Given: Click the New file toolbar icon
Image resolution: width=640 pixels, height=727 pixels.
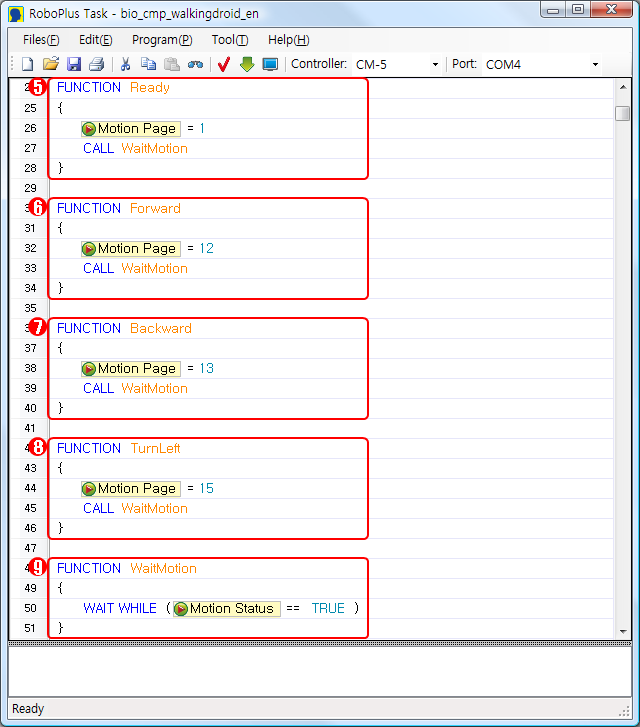Looking at the screenshot, I should tap(28, 64).
